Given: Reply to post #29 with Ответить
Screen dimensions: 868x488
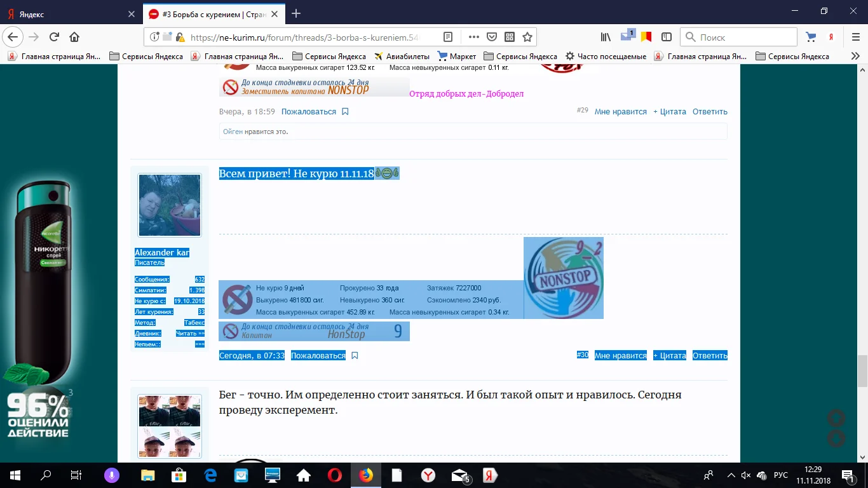Looking at the screenshot, I should pos(710,112).
